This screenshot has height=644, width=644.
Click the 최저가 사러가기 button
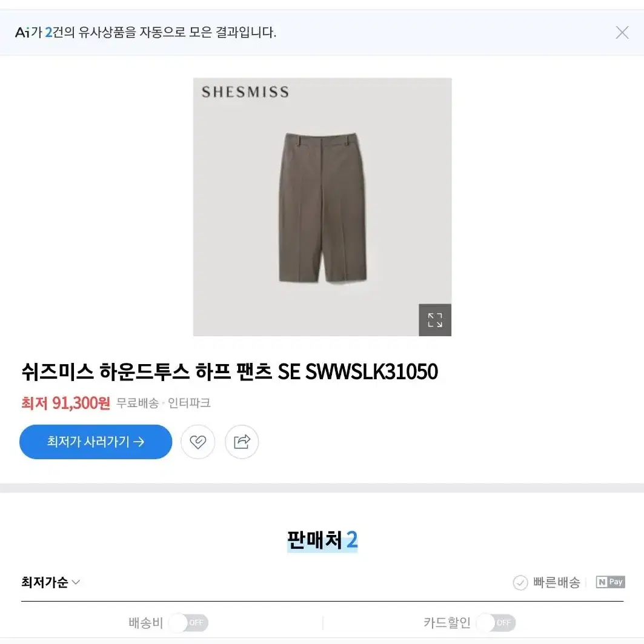click(96, 442)
